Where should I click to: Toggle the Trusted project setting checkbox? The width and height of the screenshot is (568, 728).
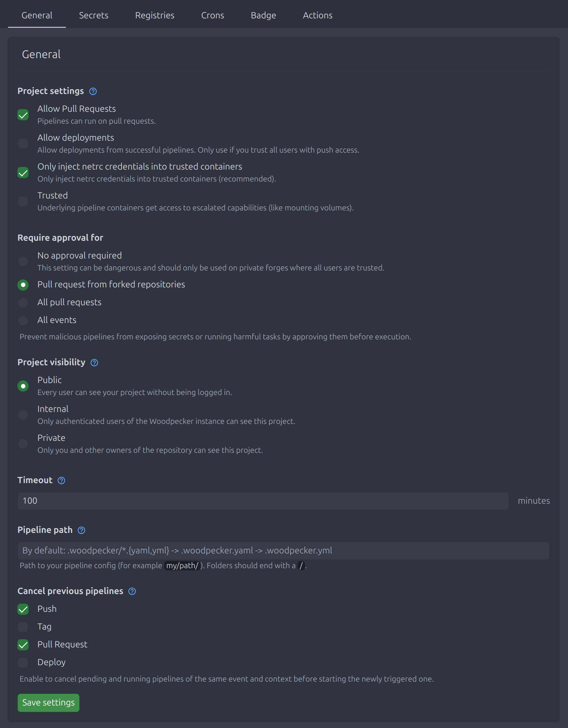tap(23, 202)
